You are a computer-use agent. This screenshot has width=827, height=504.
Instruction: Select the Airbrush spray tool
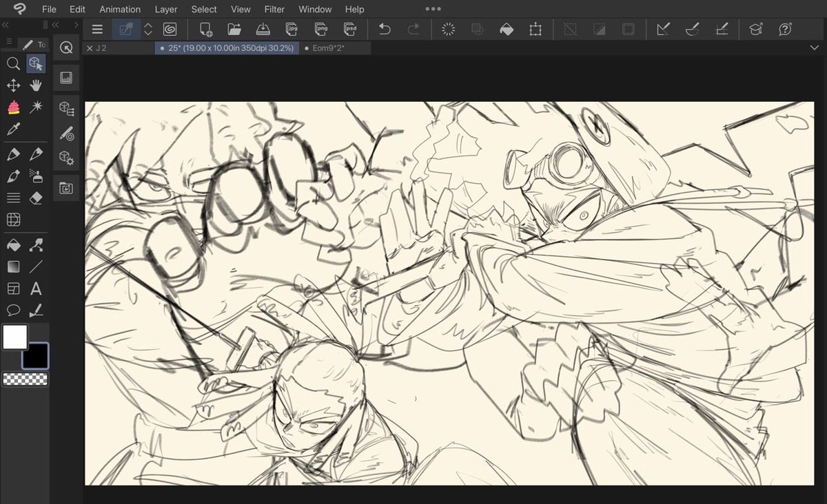(x=36, y=176)
